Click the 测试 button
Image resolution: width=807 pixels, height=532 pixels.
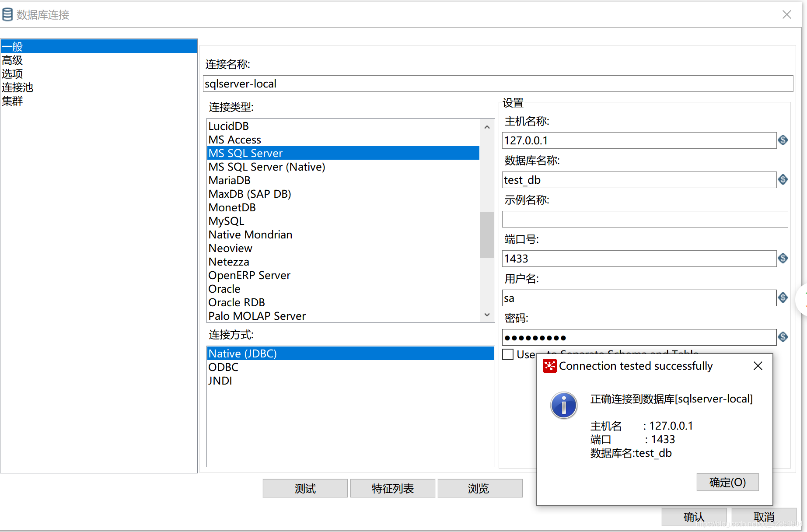tap(305, 488)
